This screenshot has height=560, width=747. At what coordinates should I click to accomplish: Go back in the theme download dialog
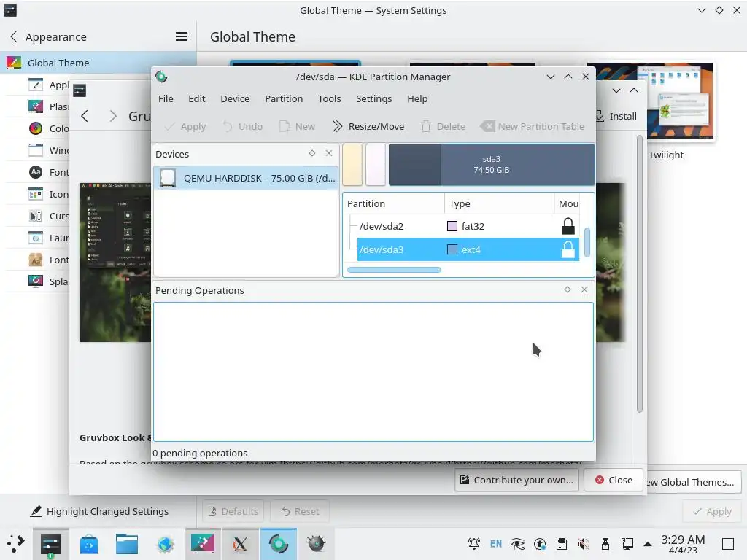pos(85,116)
